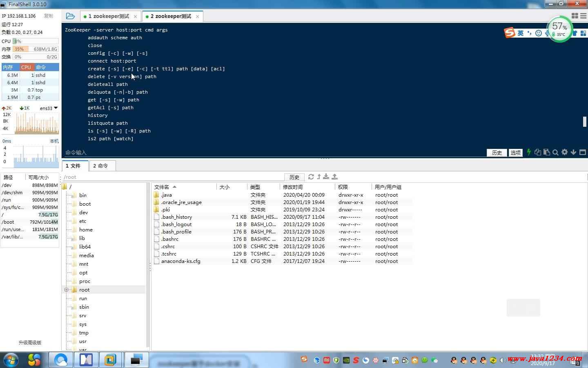Select the bin folder in tree
588x368 pixels.
coord(82,195)
